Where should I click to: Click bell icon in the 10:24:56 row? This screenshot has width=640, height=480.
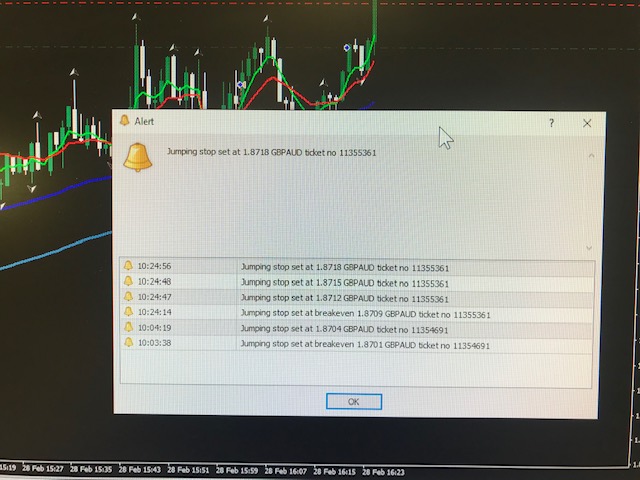(128, 265)
